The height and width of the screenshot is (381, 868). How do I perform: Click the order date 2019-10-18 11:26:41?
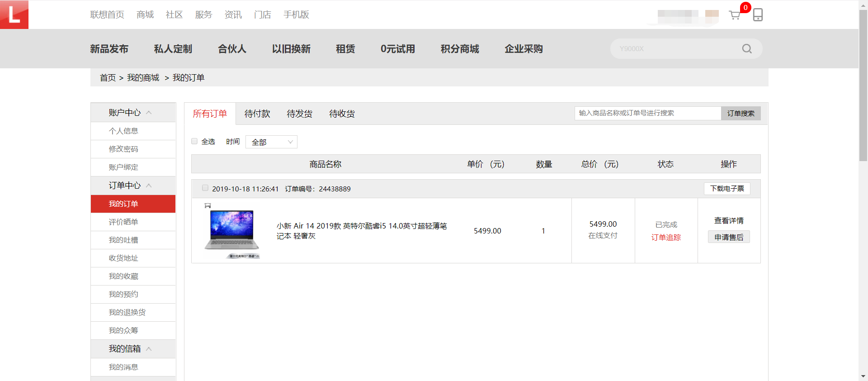tap(245, 189)
